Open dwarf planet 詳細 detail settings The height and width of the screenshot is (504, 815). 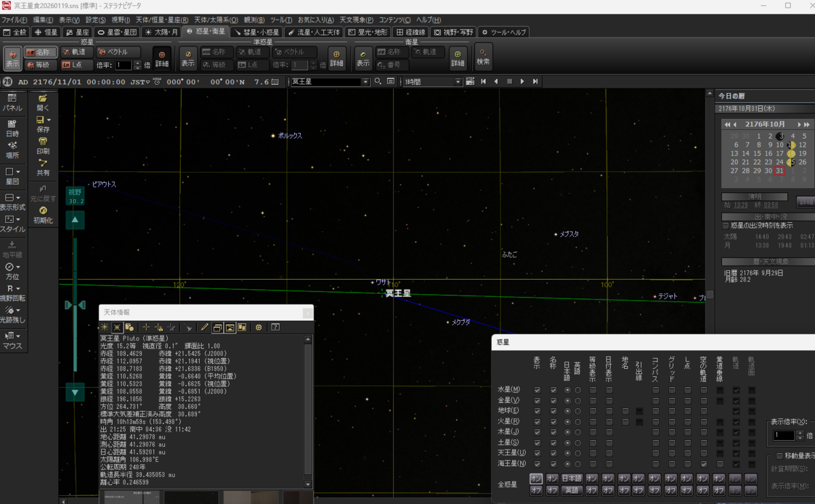pyautogui.click(x=337, y=58)
